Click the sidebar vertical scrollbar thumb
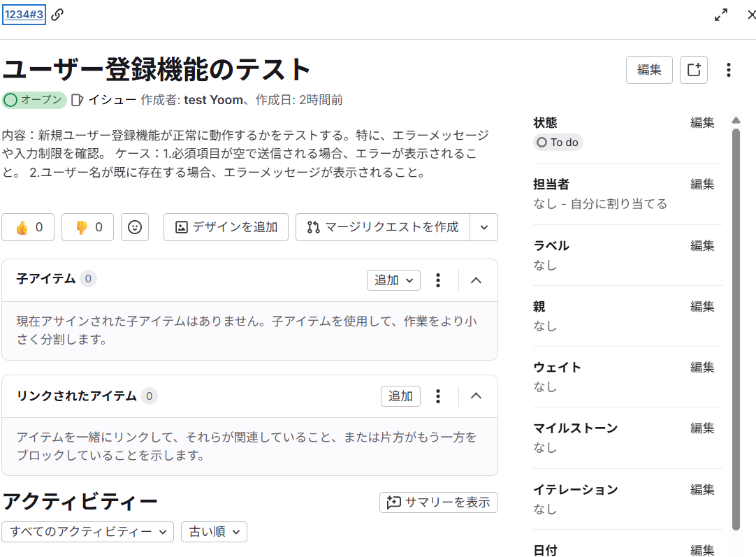The image size is (756, 557). (x=736, y=329)
